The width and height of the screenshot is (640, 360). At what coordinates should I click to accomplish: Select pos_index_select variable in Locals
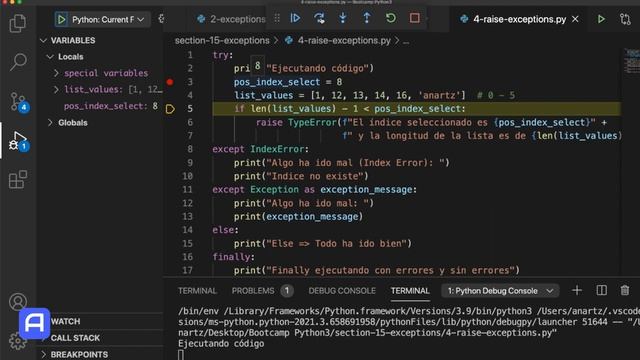[x=110, y=106]
